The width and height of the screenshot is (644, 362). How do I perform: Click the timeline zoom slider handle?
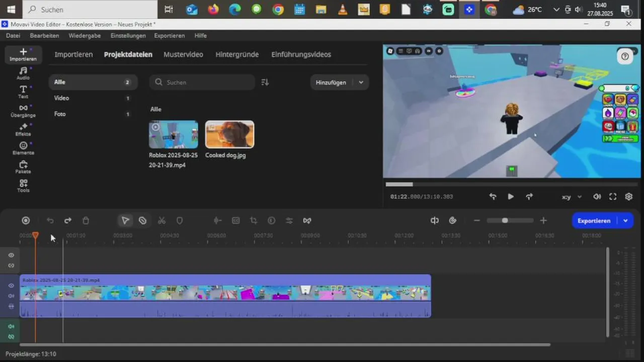pos(505,220)
